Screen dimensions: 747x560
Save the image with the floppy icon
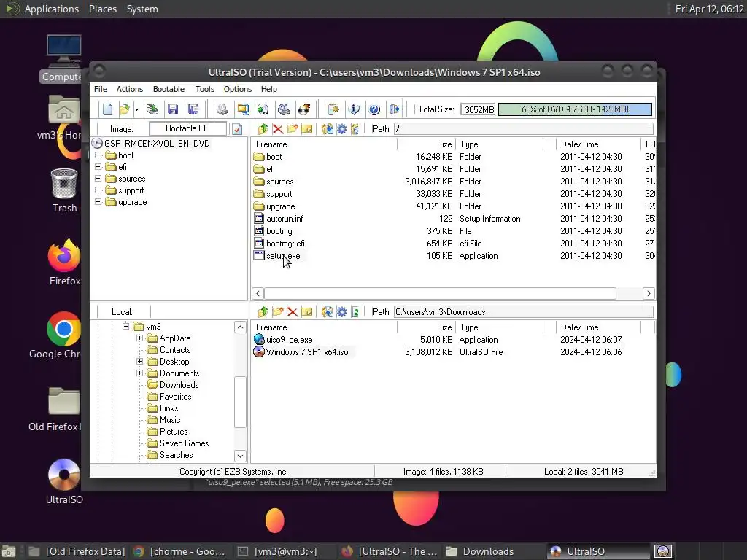(173, 109)
